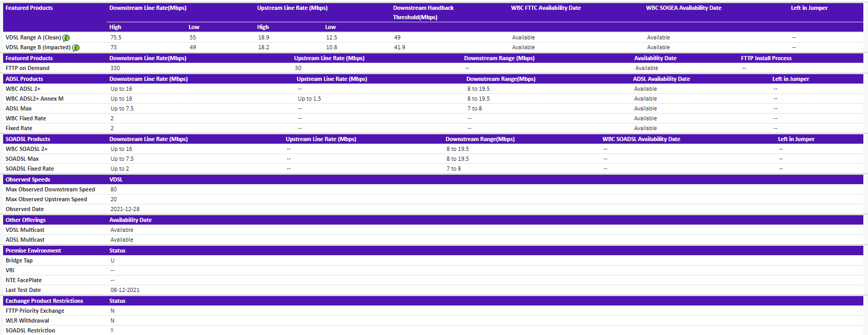
Task: Select the 'FTTP on Demand' row label
Action: point(28,68)
